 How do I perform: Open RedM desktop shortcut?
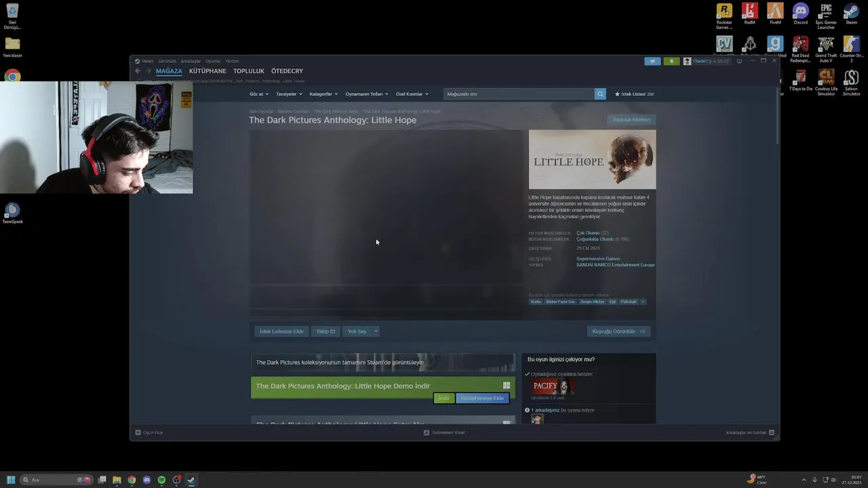749,15
